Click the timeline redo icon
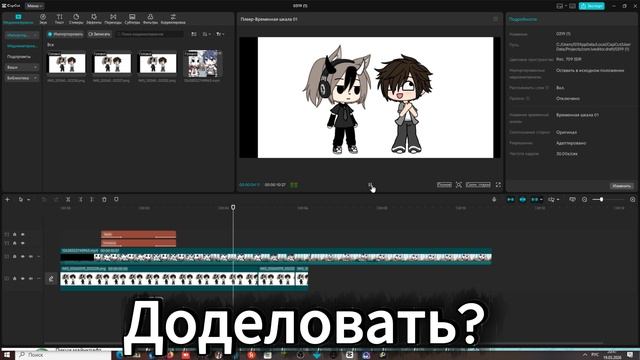 click(56, 199)
